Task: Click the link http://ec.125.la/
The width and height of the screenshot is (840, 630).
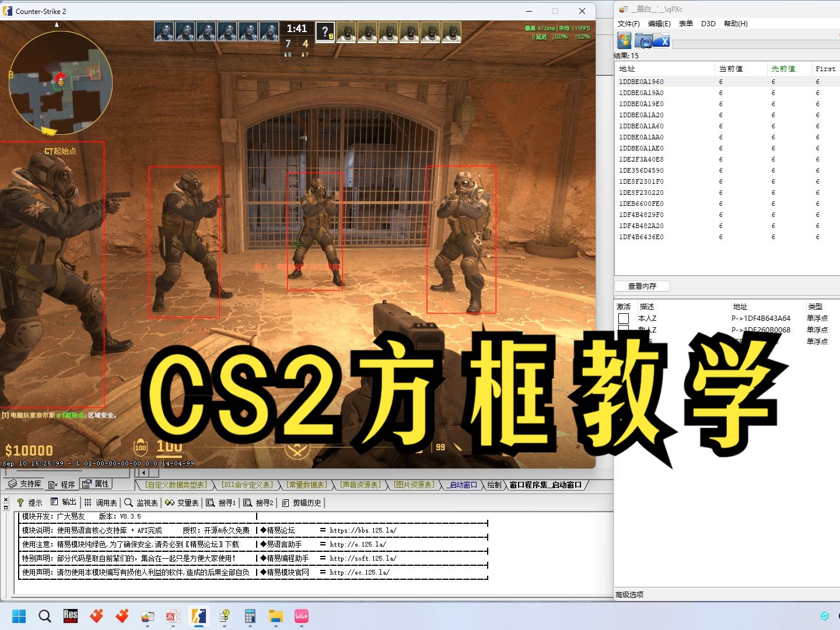Action: pos(359,572)
